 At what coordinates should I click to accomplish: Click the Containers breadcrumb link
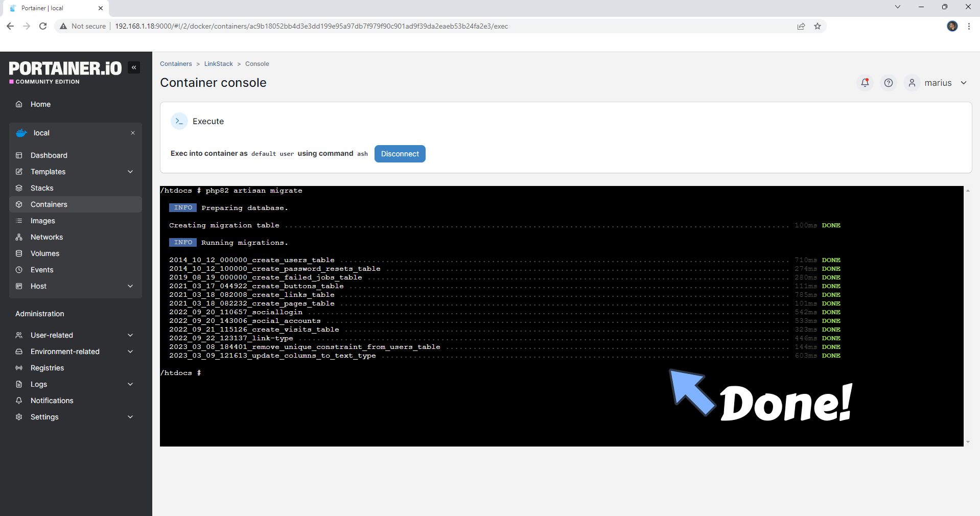(x=176, y=64)
